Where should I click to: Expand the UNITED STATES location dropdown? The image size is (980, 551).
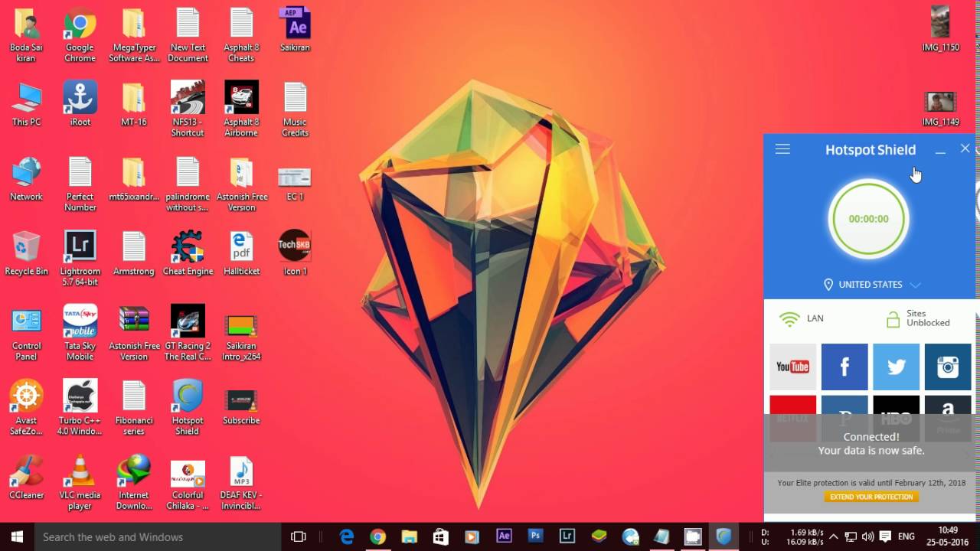[x=871, y=285]
